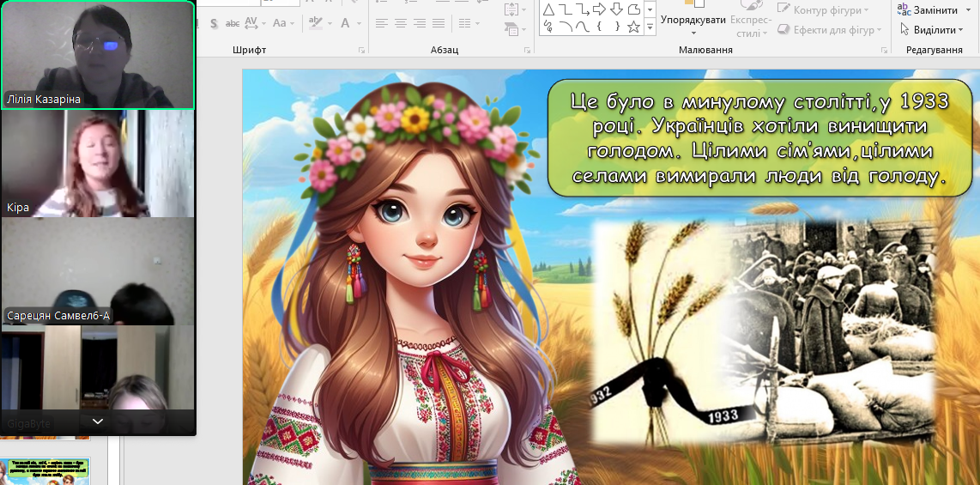
Task: Launch the Шрифт font dialog
Action: click(361, 50)
